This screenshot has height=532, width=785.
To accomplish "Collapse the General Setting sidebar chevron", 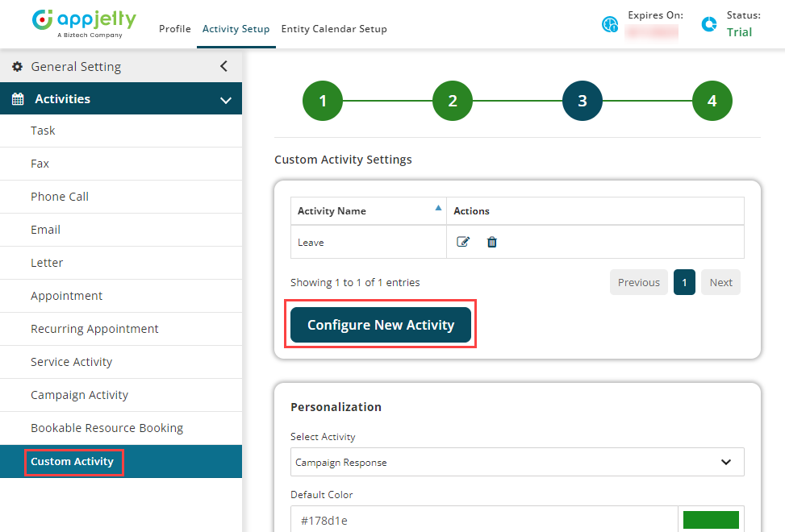I will pos(223,67).
